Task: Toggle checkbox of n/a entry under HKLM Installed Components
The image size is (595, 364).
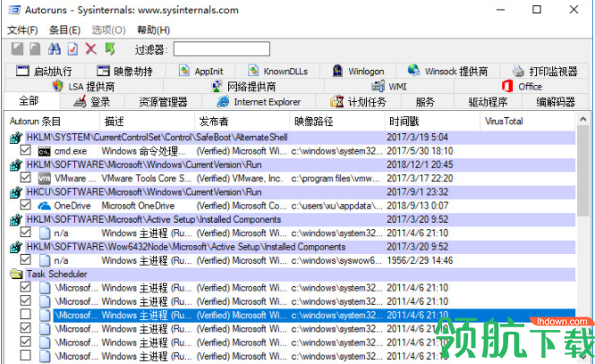Action: 25,232
